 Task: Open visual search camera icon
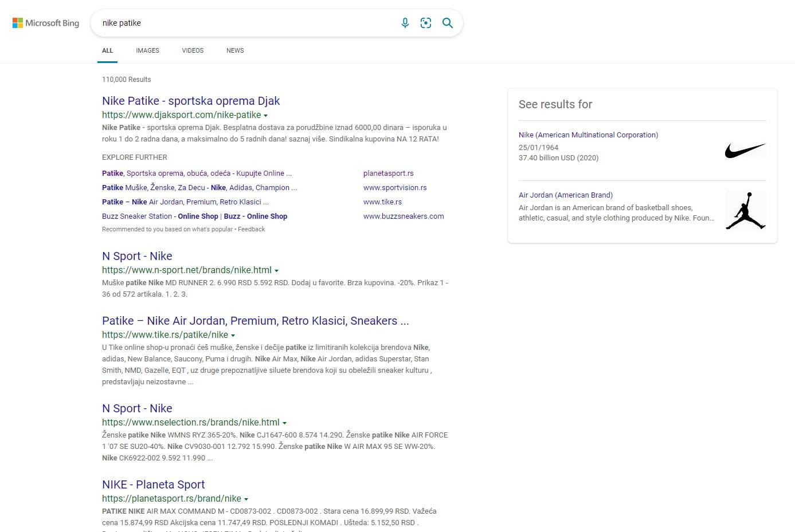point(426,23)
